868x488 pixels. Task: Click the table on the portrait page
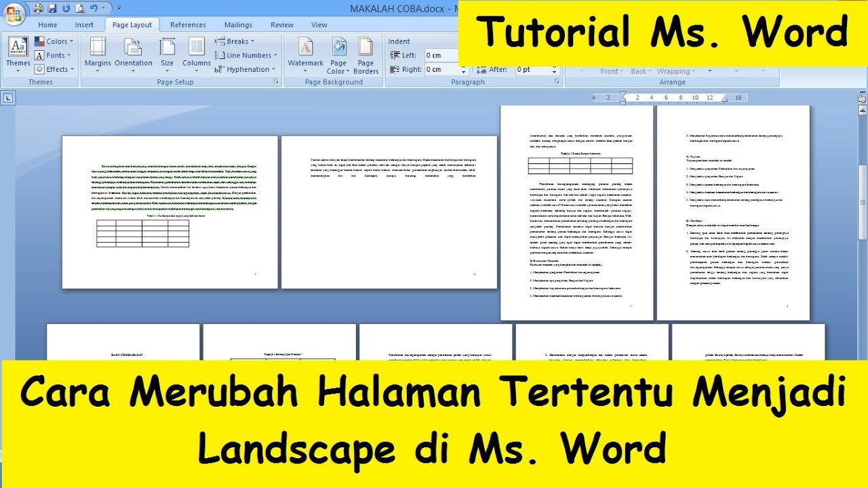(x=580, y=166)
